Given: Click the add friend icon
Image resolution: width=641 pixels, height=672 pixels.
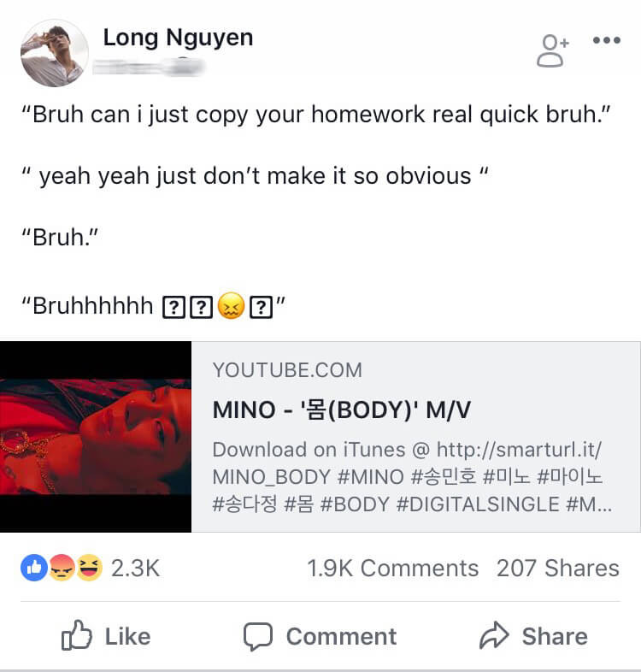Looking at the screenshot, I should point(552,50).
